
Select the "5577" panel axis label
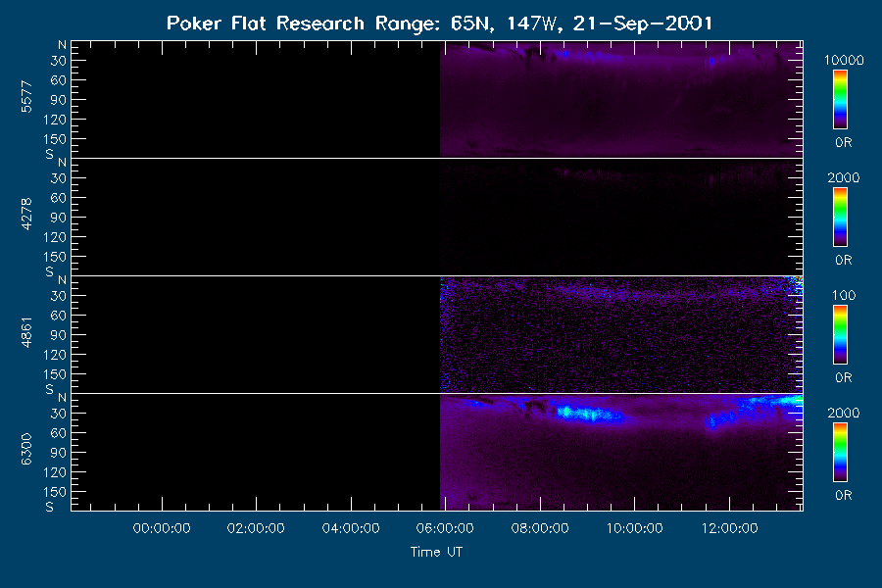click(26, 97)
